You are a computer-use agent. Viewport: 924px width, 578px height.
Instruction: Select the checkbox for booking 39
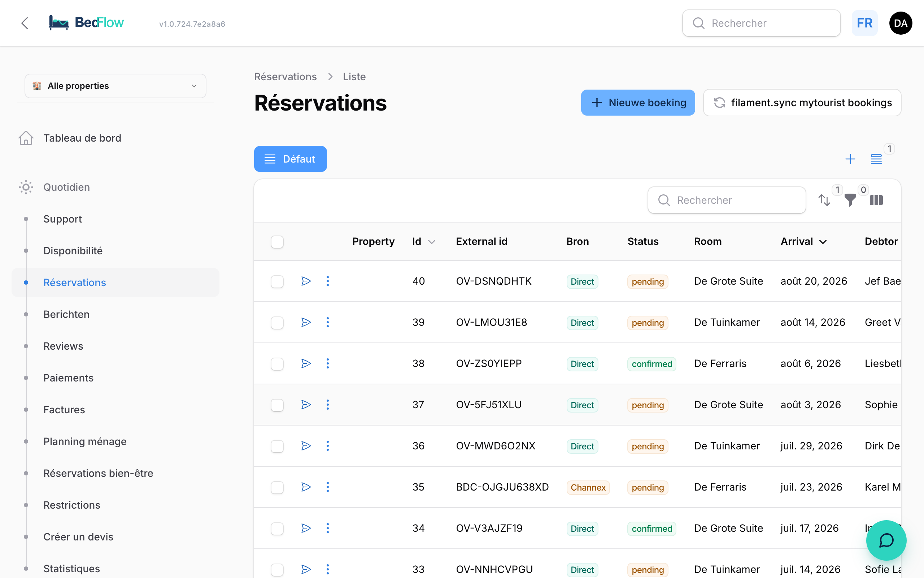(x=277, y=323)
